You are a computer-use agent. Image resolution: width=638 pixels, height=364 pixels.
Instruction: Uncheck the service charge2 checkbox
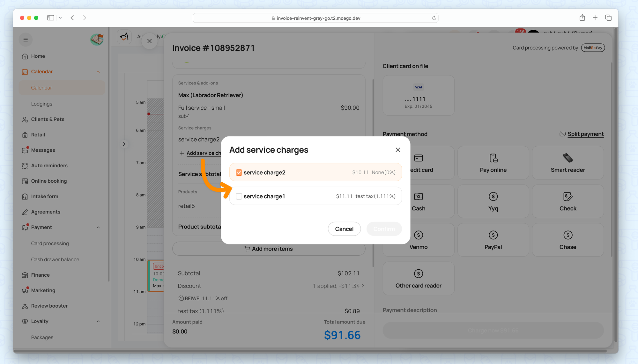(239, 172)
